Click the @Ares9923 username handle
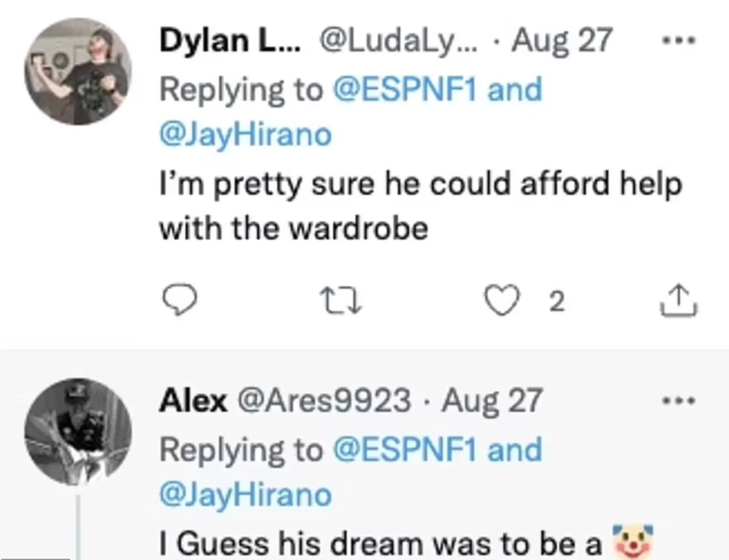This screenshot has height=560, width=729. (x=324, y=401)
